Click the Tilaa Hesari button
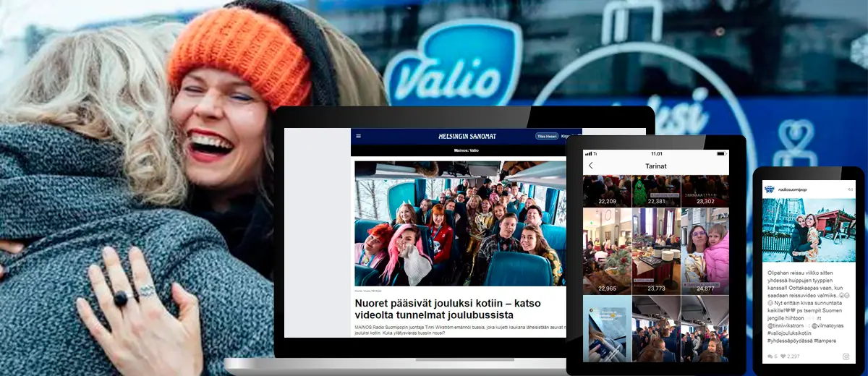 (x=547, y=136)
